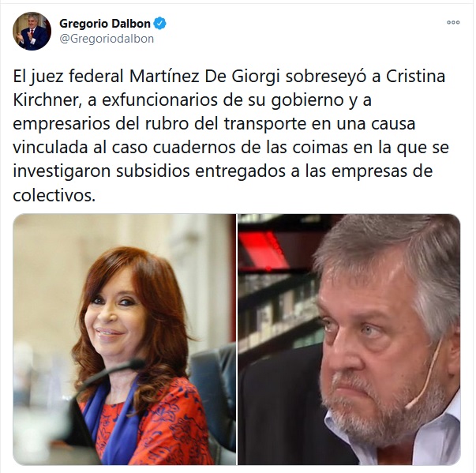This screenshot has width=476, height=473.
Task: Select the 'Cristina' word in first tweet line
Action: [415, 76]
